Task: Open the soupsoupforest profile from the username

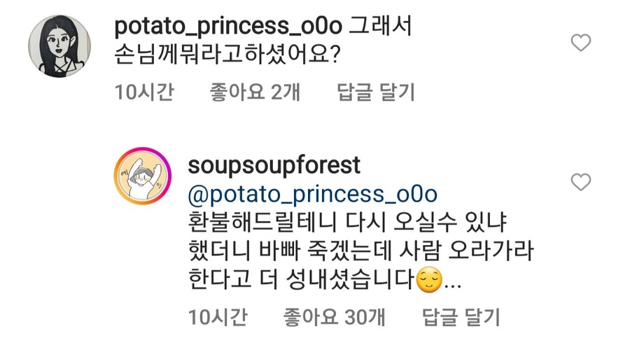Action: pos(274,165)
